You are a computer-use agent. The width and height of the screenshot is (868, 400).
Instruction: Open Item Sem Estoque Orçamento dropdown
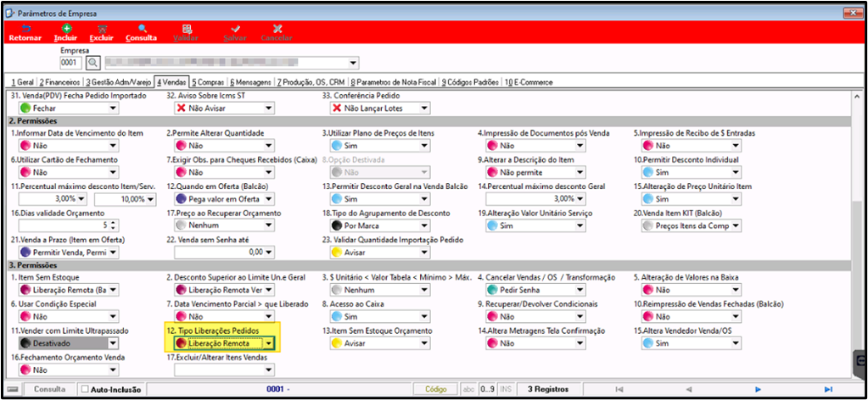424,343
